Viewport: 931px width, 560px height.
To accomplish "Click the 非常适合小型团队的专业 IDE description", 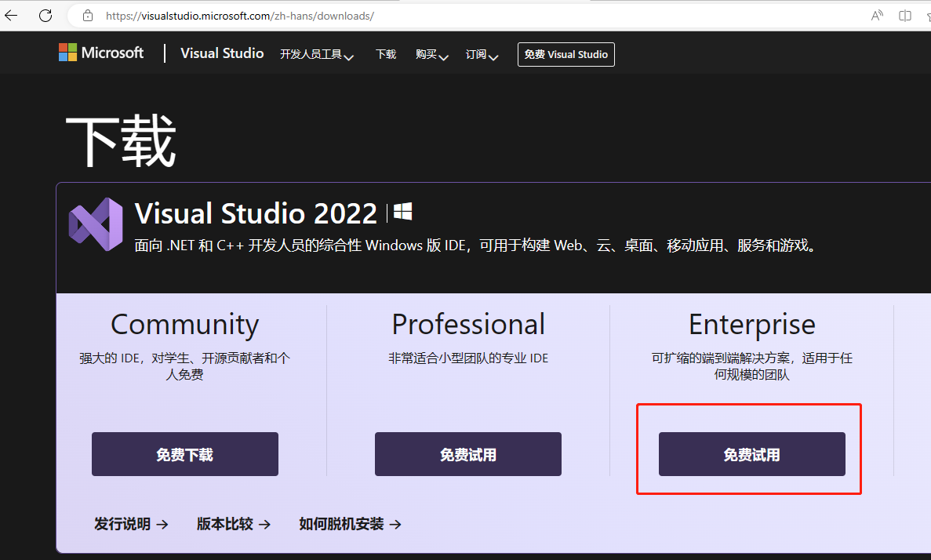I will (468, 358).
